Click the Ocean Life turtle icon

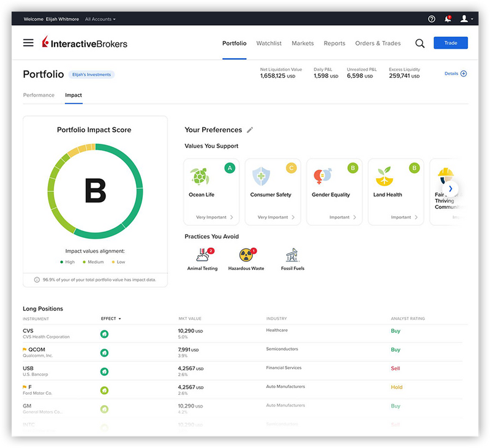tap(200, 176)
